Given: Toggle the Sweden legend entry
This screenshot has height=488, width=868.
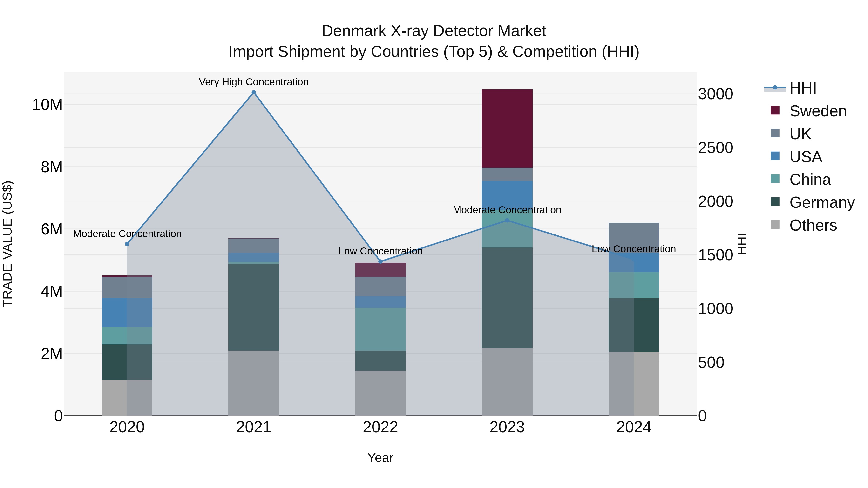Looking at the screenshot, I should click(x=808, y=111).
